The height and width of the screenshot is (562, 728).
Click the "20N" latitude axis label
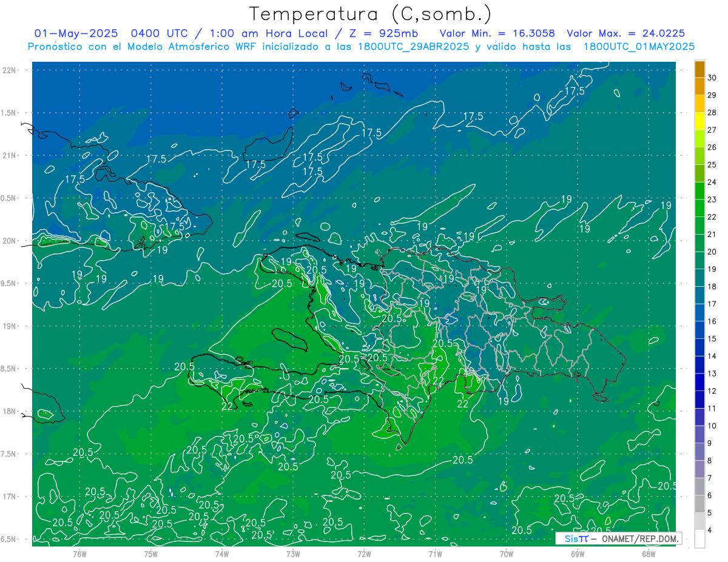(9, 241)
